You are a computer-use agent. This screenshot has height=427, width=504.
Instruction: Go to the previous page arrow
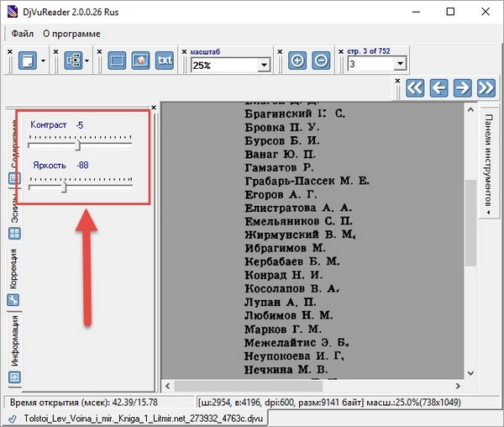click(x=438, y=87)
